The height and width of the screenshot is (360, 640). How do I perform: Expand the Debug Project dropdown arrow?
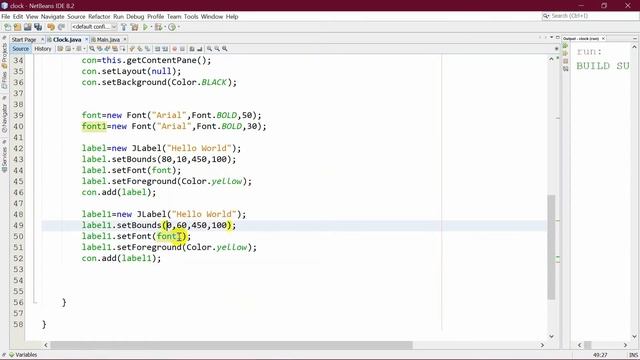click(x=164, y=27)
